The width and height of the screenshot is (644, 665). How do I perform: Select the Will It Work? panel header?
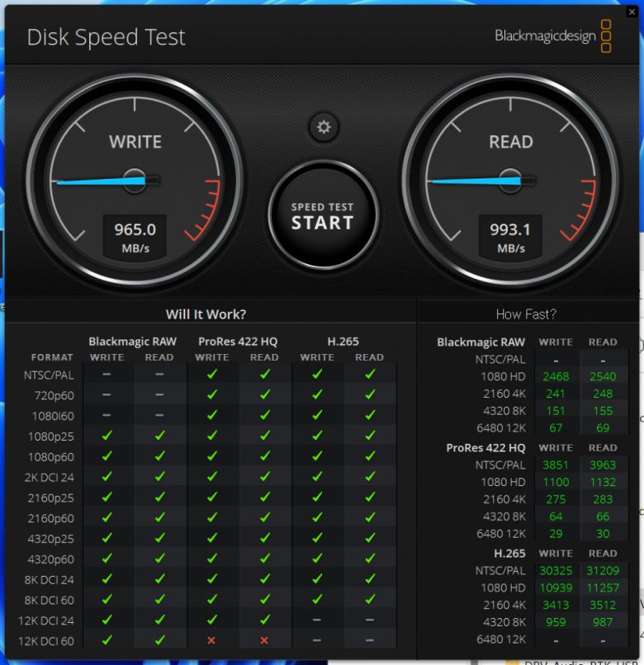(206, 314)
